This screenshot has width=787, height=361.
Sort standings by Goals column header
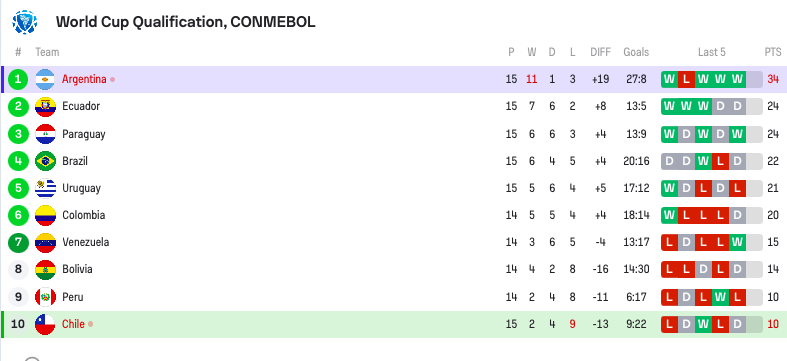[x=636, y=52]
